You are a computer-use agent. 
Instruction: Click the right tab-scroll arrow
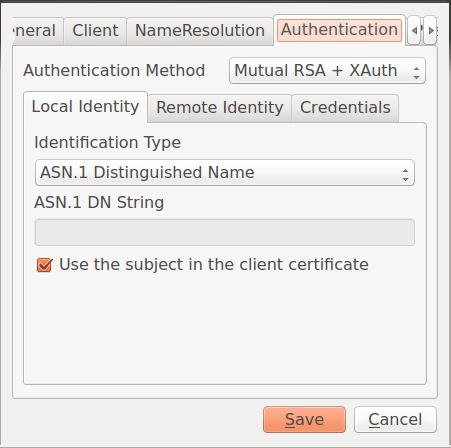point(430,30)
